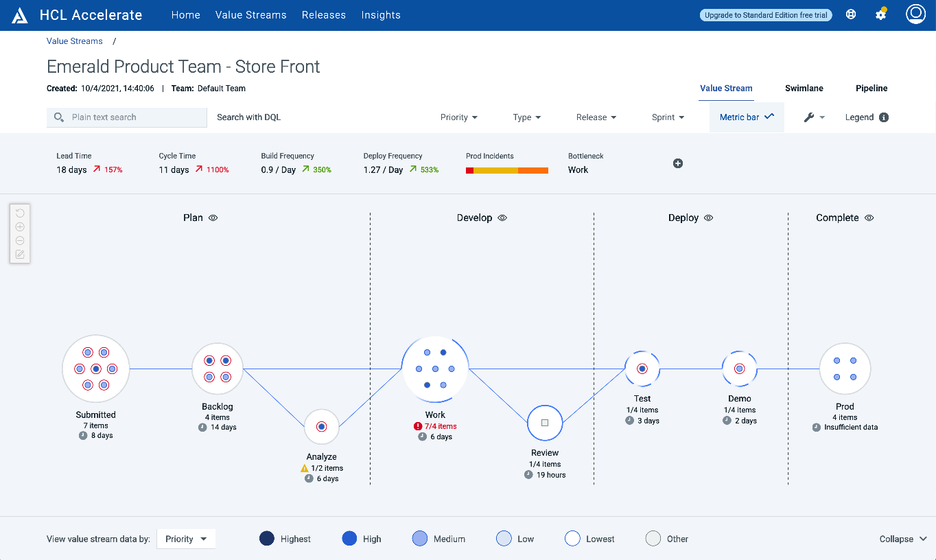Click the HCL Accelerate logo icon
Viewport: 936px width, 560px height.
pos(20,15)
